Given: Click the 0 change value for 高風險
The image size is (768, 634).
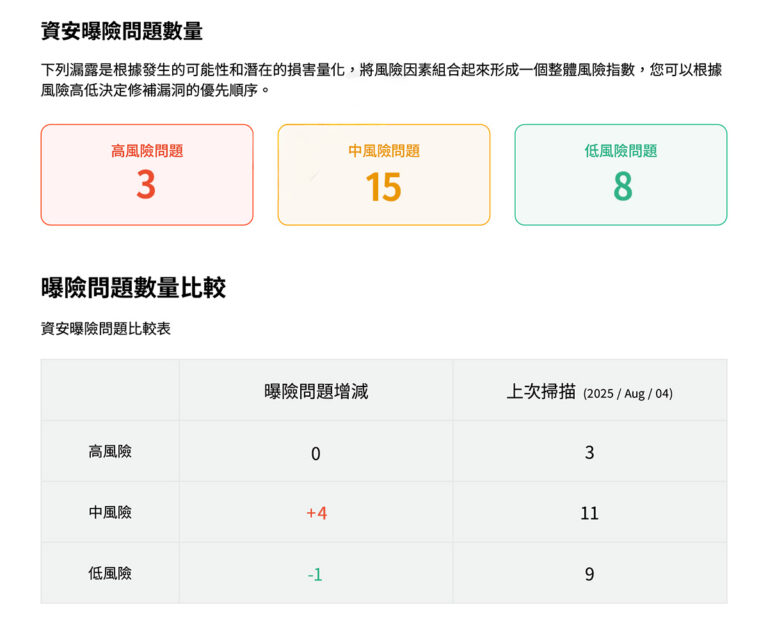Looking at the screenshot, I should coord(316,453).
